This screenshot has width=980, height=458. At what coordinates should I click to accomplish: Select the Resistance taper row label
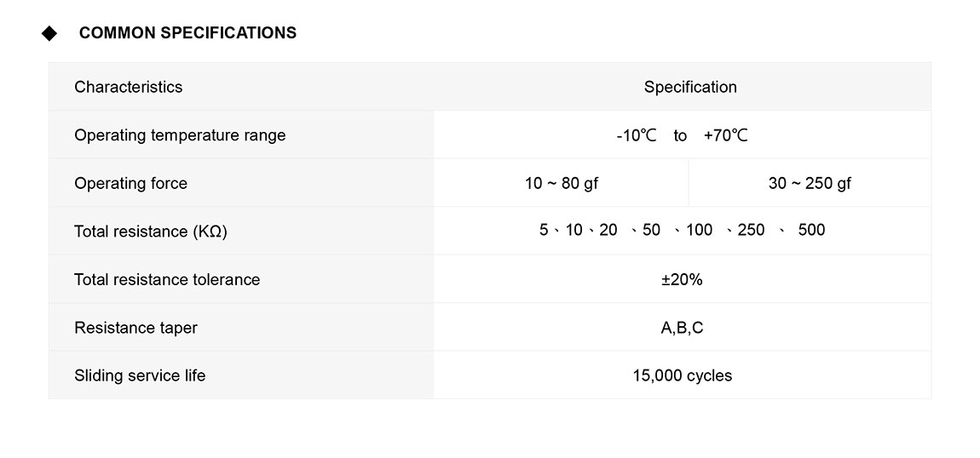pos(135,328)
